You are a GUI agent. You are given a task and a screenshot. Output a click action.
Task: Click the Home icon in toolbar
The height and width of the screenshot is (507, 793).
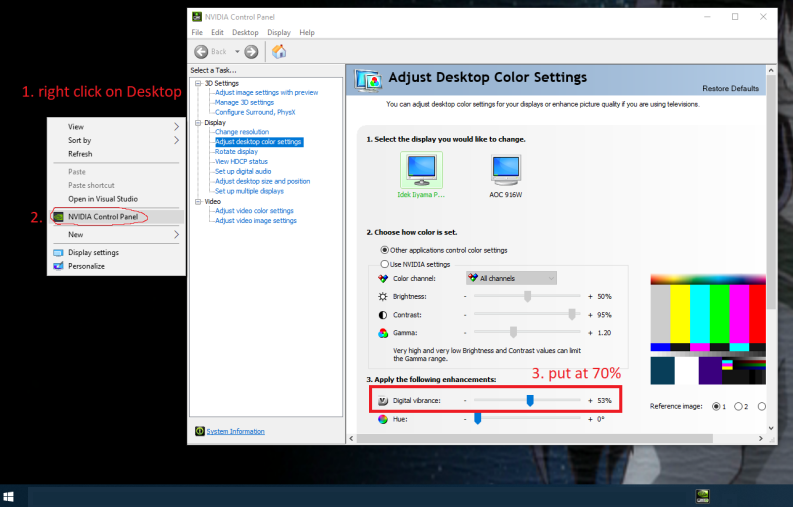279,51
